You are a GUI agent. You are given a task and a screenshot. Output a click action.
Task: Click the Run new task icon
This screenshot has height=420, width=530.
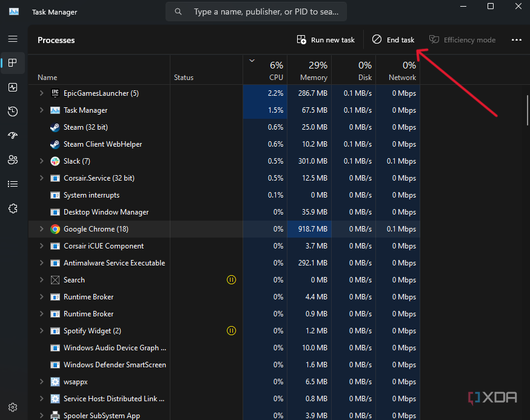click(x=301, y=40)
